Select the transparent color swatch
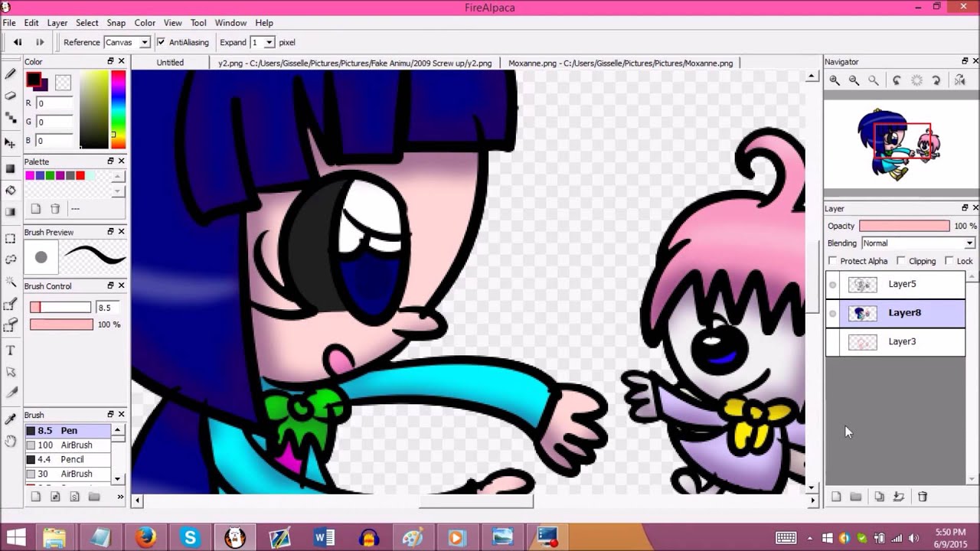980x551 pixels. pyautogui.click(x=63, y=82)
